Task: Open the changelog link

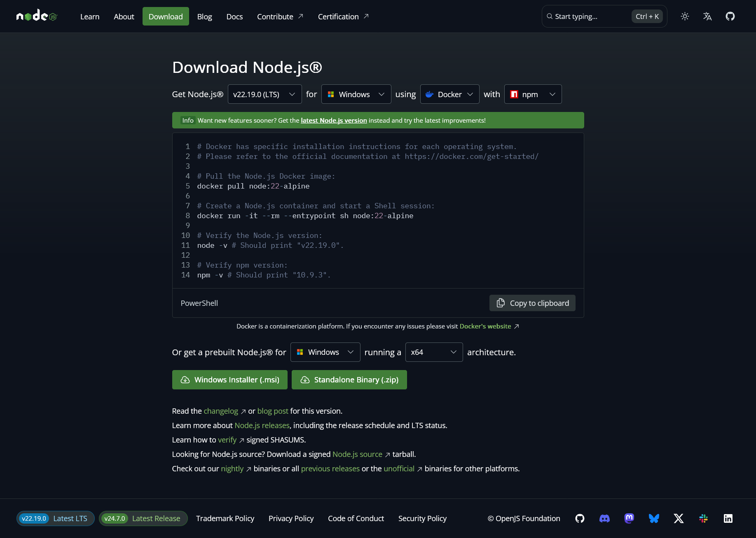Action: [221, 411]
